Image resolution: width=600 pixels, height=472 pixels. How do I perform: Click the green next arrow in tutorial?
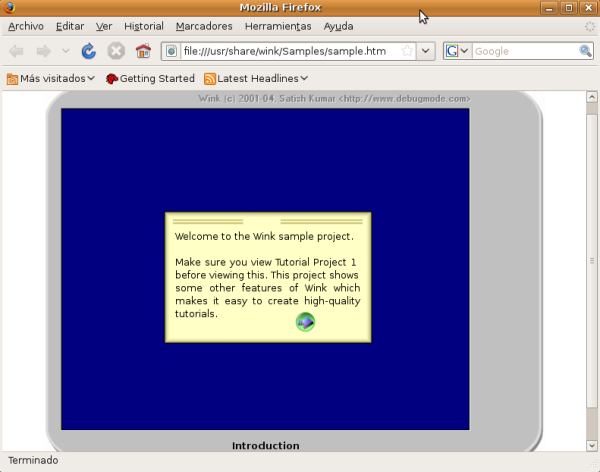click(x=306, y=321)
